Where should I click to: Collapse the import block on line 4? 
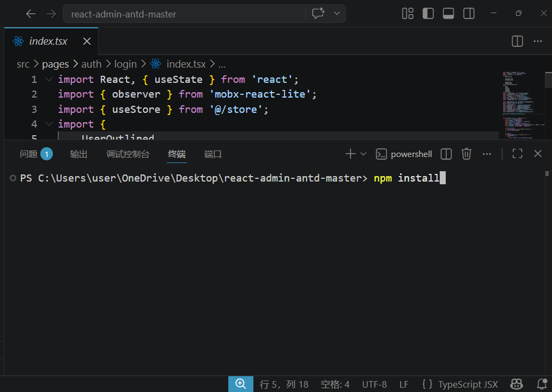tap(49, 124)
